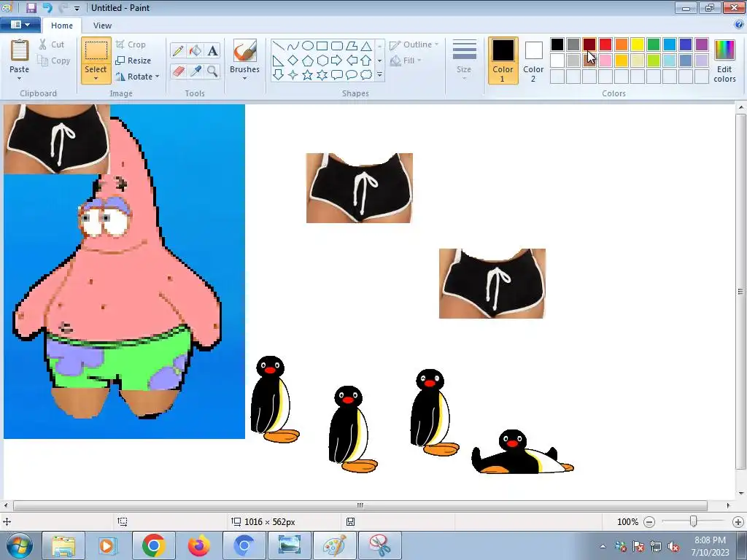This screenshot has height=560, width=747.
Task: Click the Save icon in quick access toolbar
Action: click(x=31, y=7)
